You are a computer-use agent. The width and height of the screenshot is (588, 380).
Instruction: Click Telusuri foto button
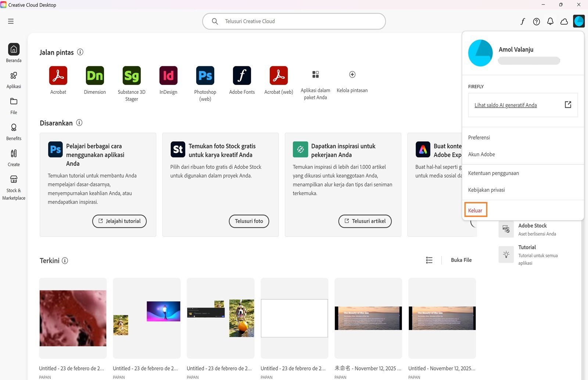tap(249, 221)
